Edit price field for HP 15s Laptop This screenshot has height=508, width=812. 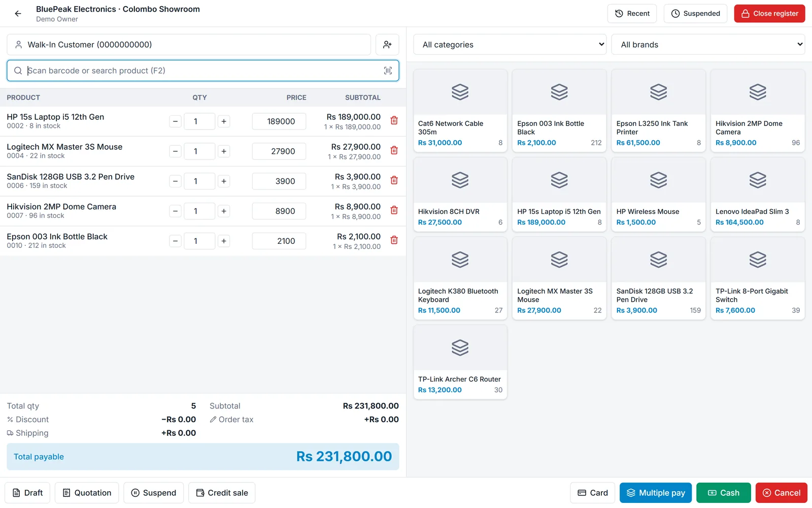point(279,121)
